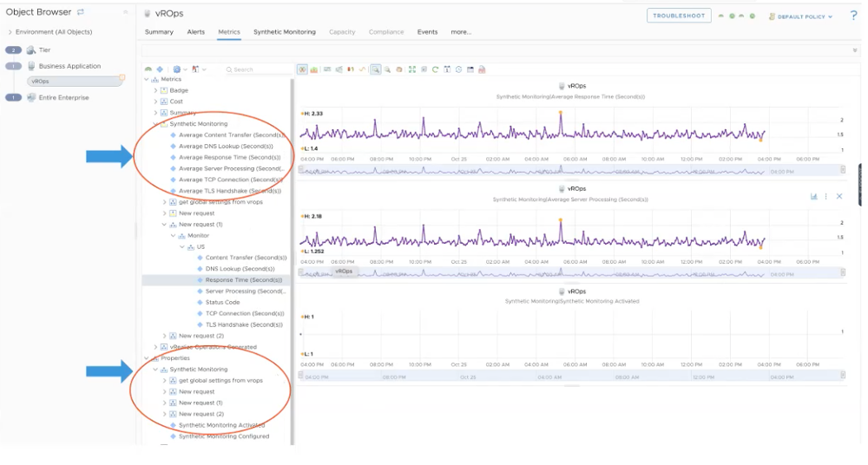Click the Tier icon in Object Browser

(x=31, y=49)
